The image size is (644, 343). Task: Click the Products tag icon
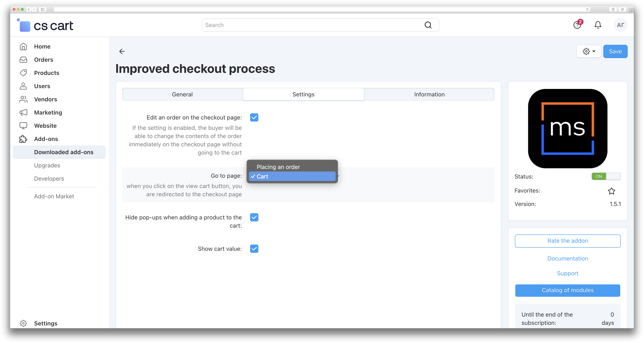23,73
